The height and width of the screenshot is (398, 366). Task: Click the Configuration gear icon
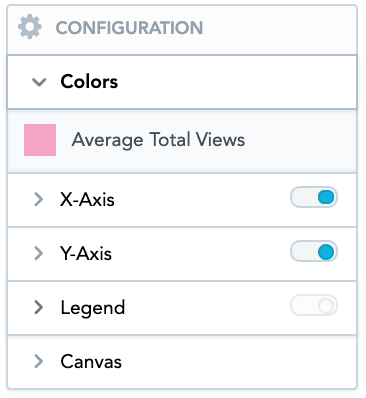(x=30, y=27)
